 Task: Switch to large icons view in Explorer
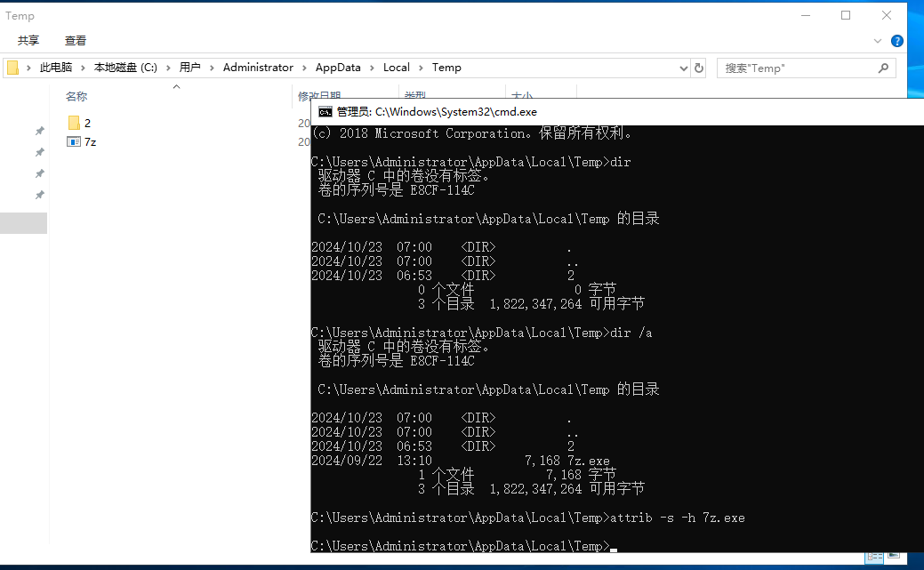pos(894,555)
